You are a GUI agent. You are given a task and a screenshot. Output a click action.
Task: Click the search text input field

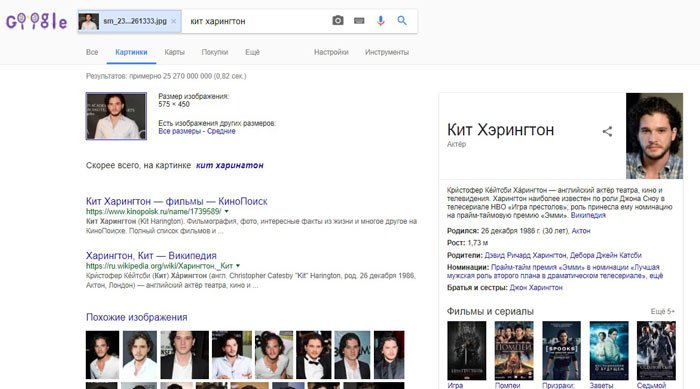click(x=257, y=21)
